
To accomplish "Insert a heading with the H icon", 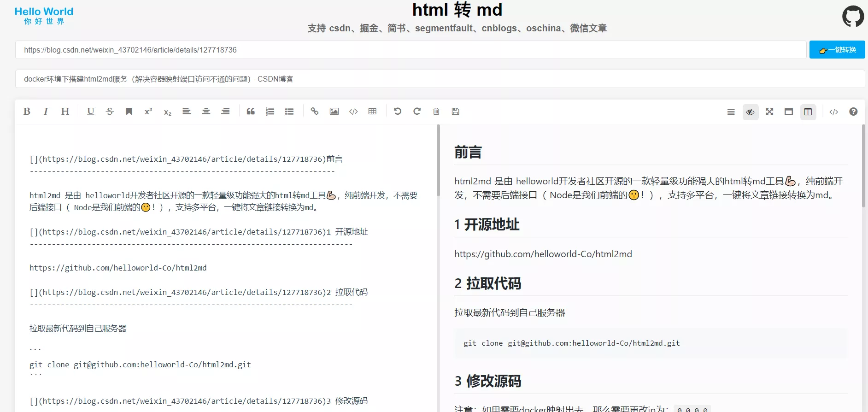I will click(65, 112).
